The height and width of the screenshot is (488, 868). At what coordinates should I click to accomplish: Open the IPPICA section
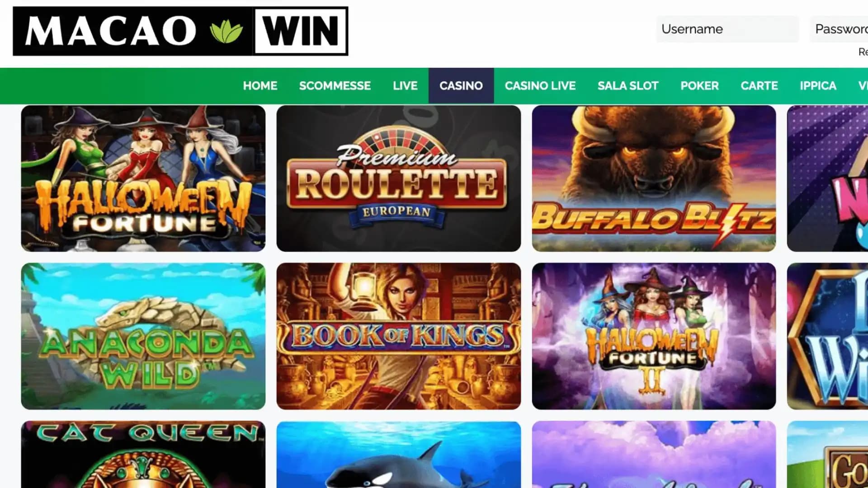pyautogui.click(x=818, y=86)
